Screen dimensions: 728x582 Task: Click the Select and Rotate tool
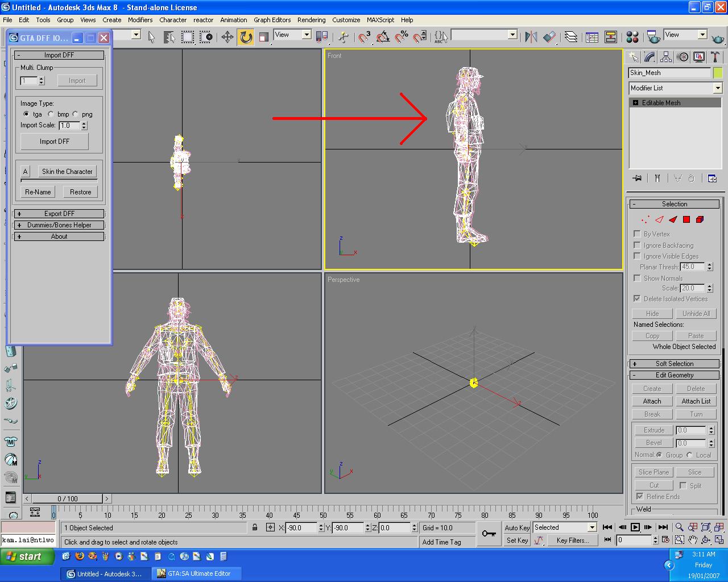coord(246,38)
